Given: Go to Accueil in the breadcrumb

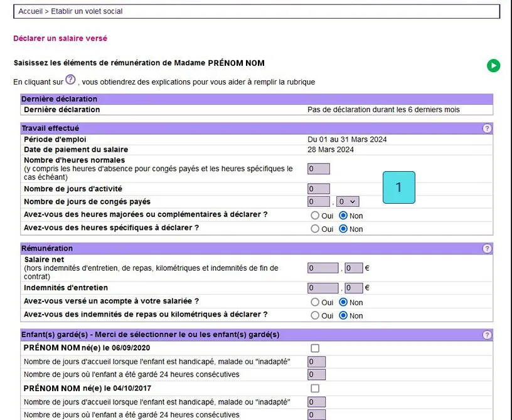Looking at the screenshot, I should tap(30, 11).
